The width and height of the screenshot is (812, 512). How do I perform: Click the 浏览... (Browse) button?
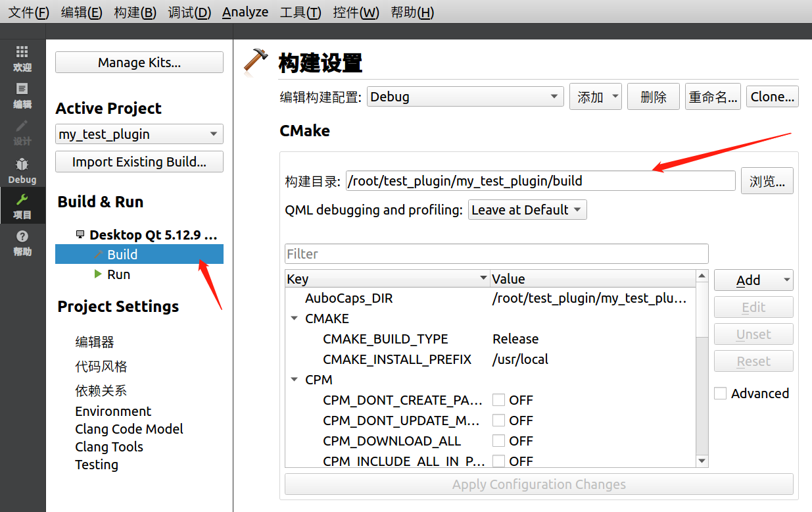click(x=767, y=181)
